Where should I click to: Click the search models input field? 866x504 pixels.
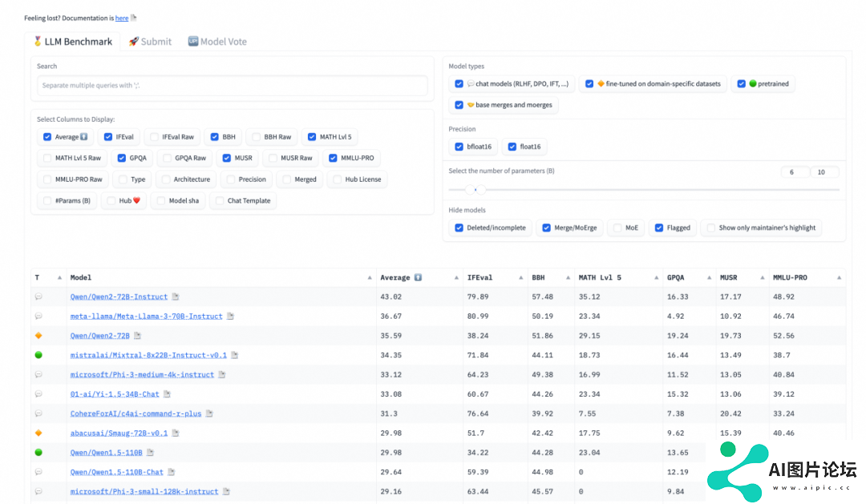[232, 86]
